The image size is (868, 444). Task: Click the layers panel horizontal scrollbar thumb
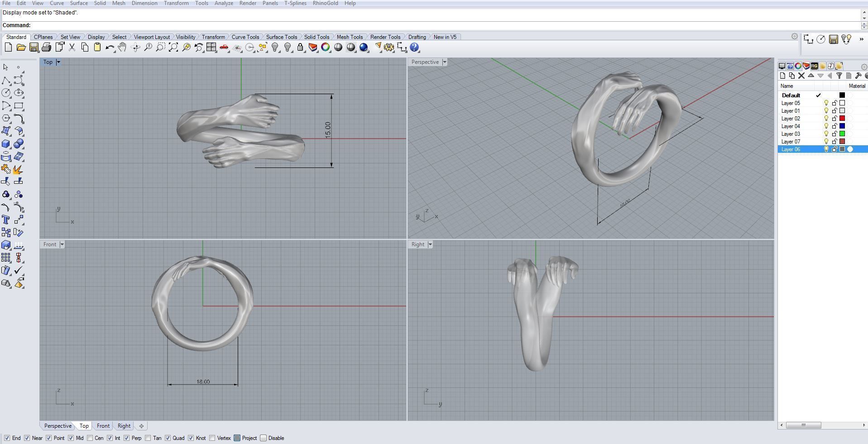coord(804,425)
